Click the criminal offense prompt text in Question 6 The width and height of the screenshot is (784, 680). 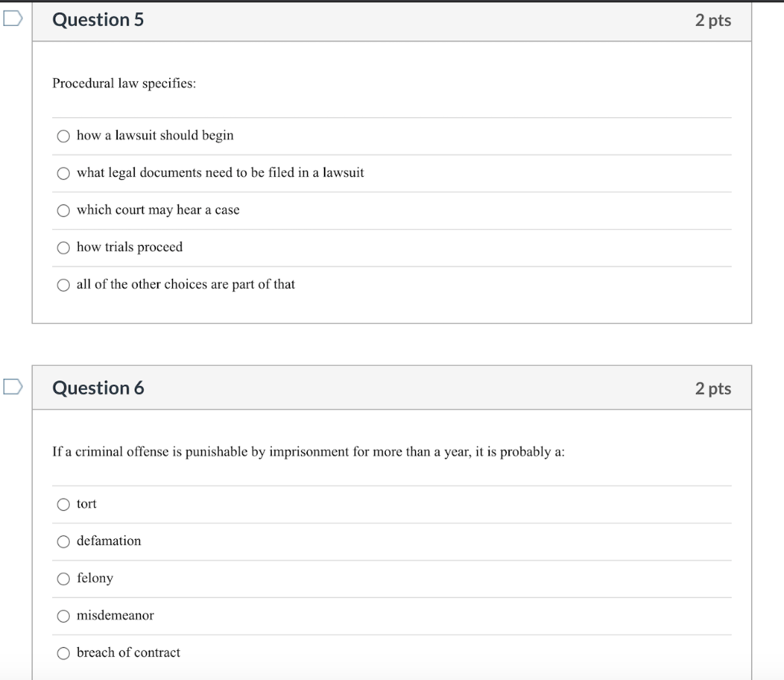[x=307, y=452]
